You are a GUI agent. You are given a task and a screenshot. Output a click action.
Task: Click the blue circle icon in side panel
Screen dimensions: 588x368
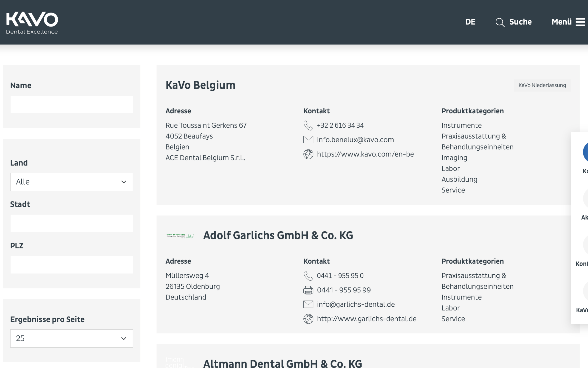(585, 152)
